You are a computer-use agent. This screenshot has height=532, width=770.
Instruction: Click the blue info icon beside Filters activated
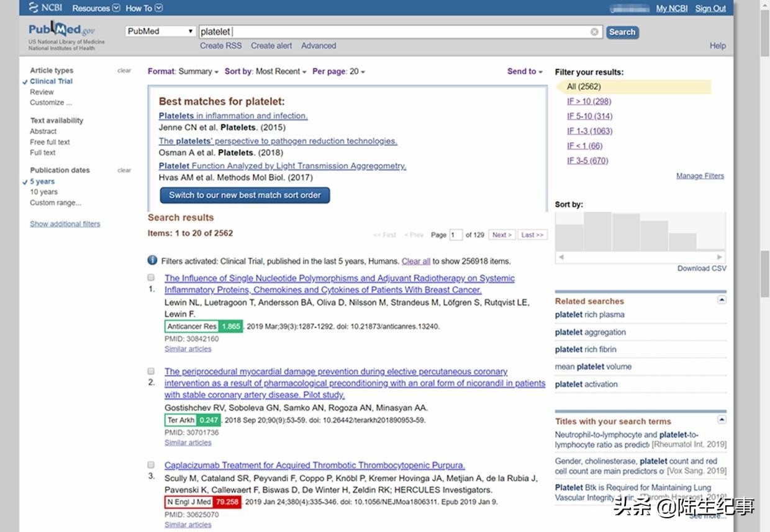[x=152, y=261]
